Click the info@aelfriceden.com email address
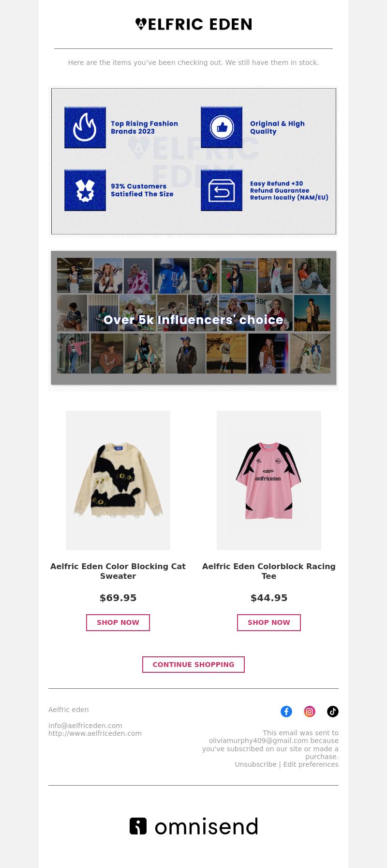387x868 pixels. tap(85, 726)
